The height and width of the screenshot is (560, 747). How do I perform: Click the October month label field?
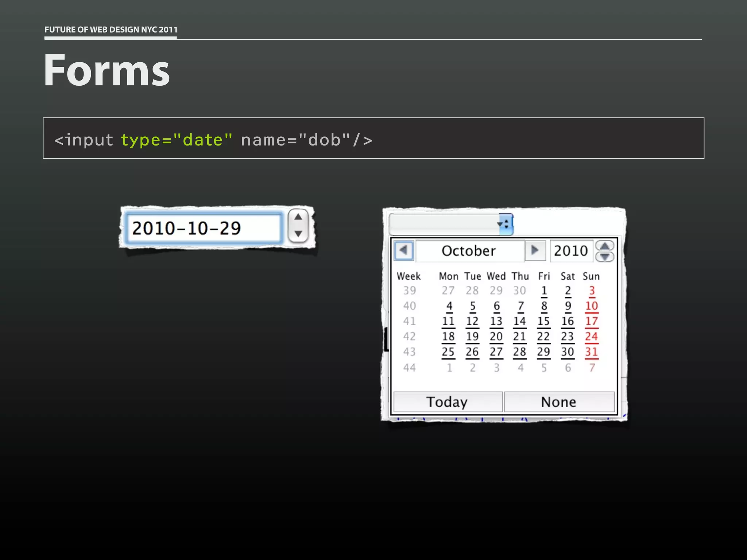(469, 251)
